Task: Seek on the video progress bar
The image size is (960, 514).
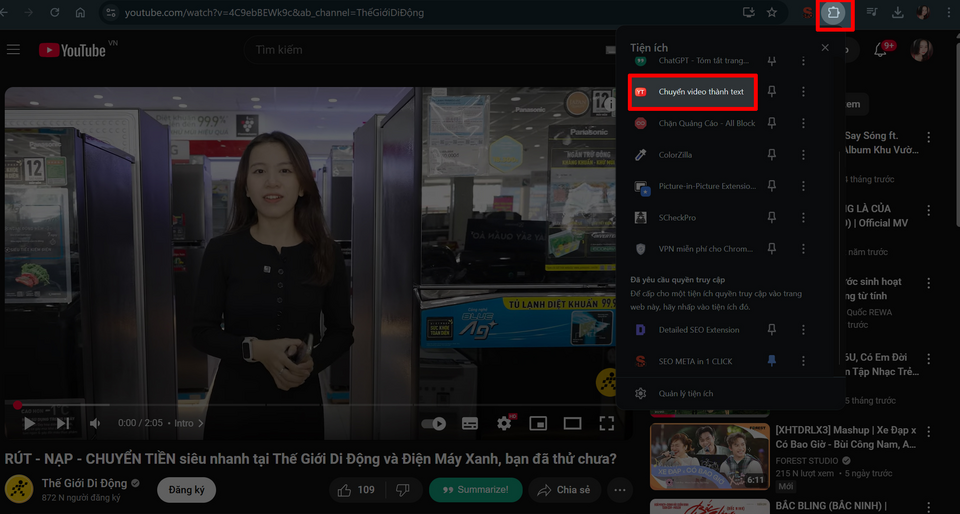Action: (x=318, y=405)
